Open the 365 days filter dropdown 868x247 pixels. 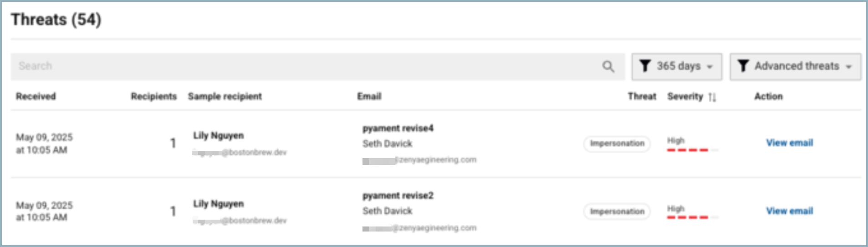click(677, 67)
